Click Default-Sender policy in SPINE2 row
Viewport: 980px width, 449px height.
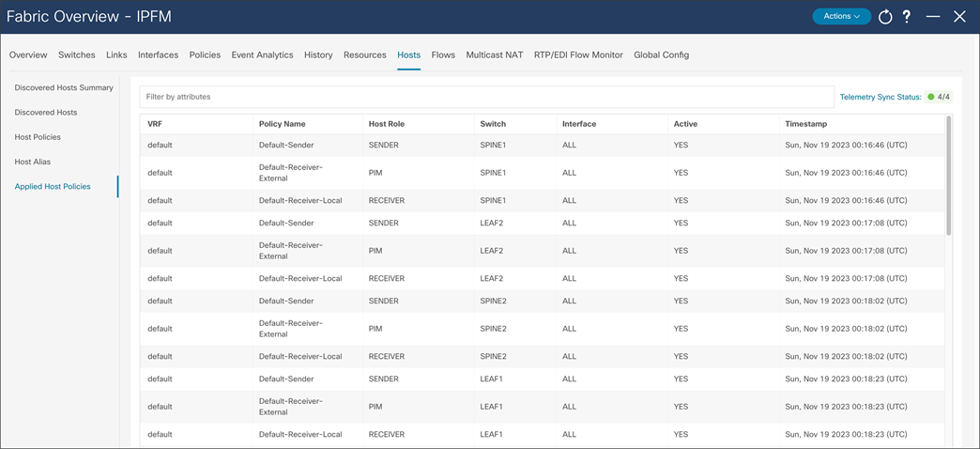(x=286, y=301)
